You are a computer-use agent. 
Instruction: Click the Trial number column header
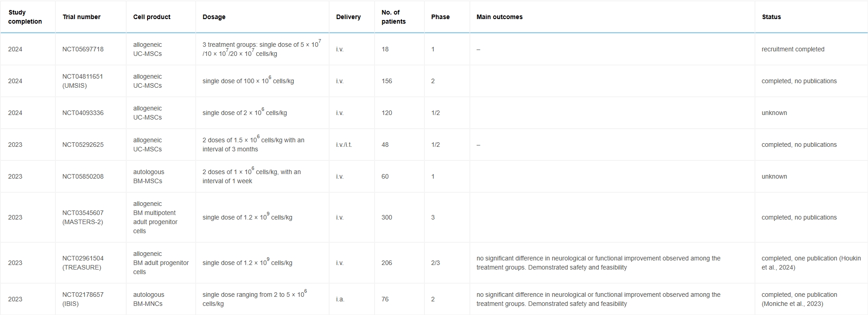pos(82,17)
